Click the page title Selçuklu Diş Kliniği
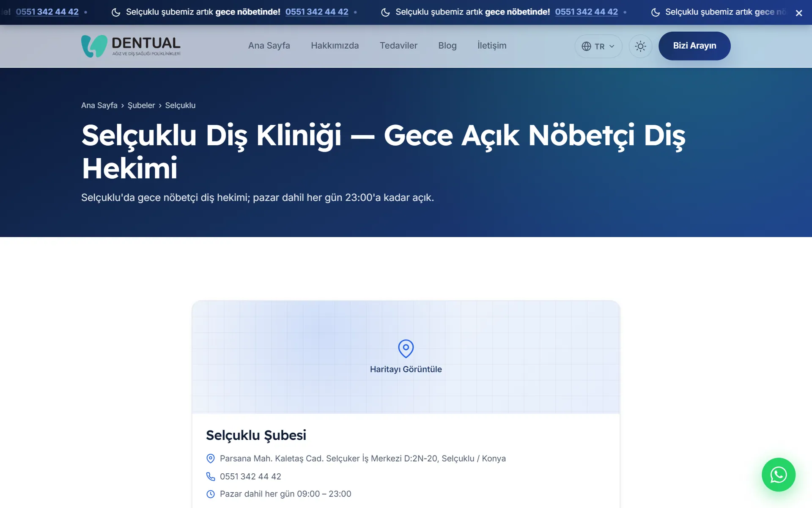Screen dimensions: 812x508 pos(383,152)
